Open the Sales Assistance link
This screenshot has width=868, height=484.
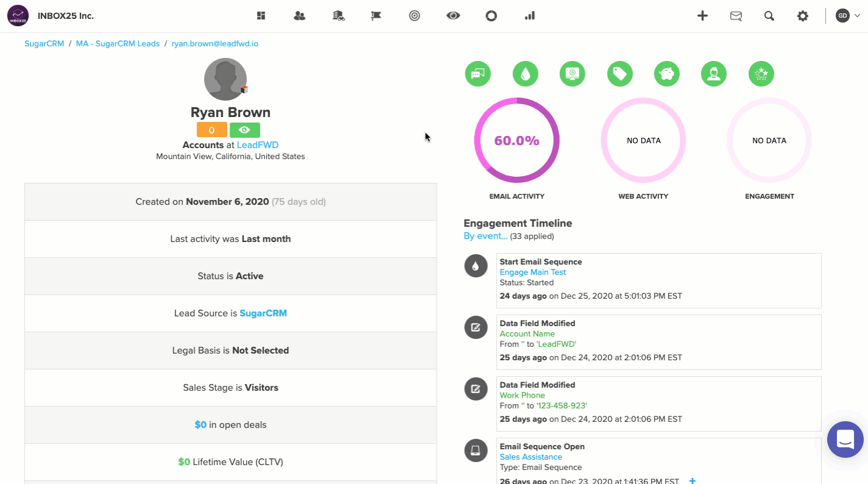pos(531,457)
